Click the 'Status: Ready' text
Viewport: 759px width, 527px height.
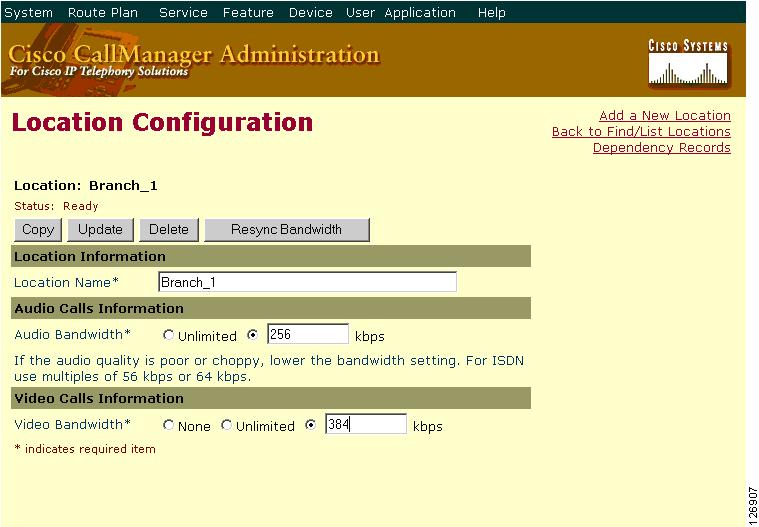click(56, 206)
